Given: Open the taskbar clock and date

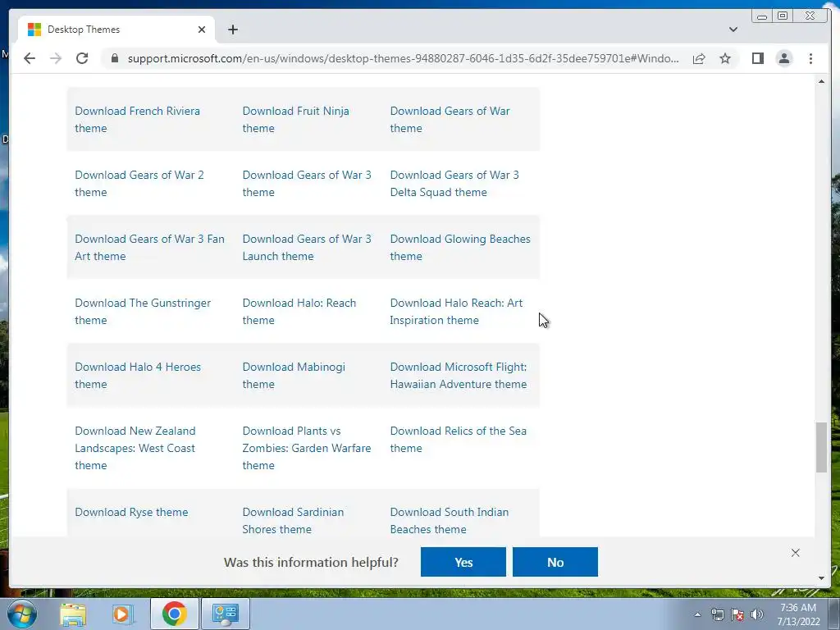Looking at the screenshot, I should (x=798, y=614).
